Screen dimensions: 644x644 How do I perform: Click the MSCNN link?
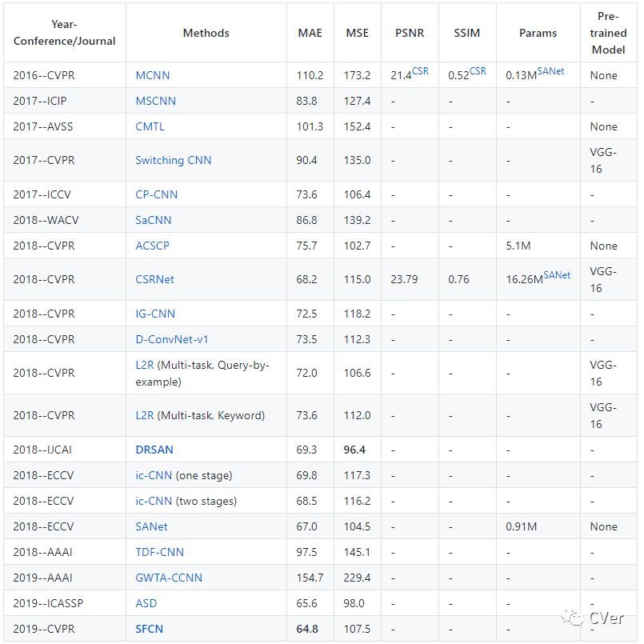pyautogui.click(x=155, y=101)
